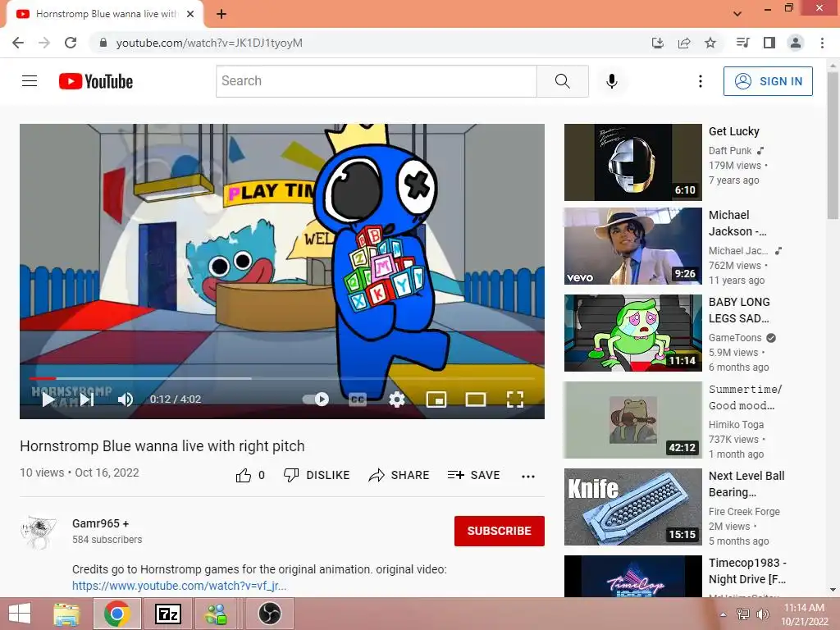
Task: Close the Hornstromp Blue tab
Action: [190, 14]
